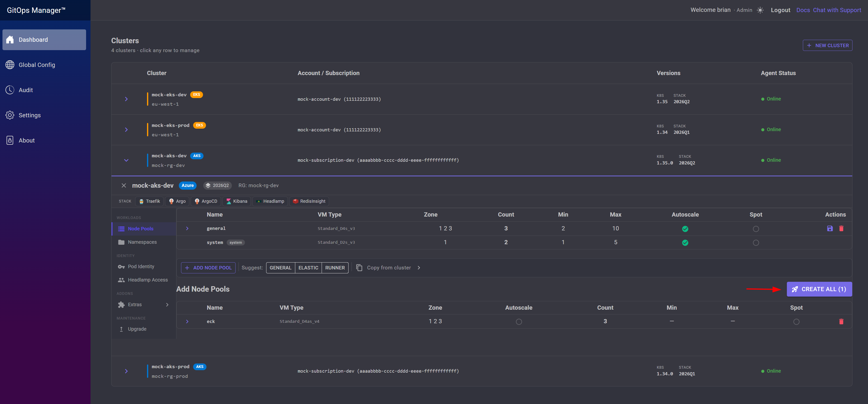Click CREATE ALL (1) button
The image size is (868, 404).
pyautogui.click(x=819, y=289)
